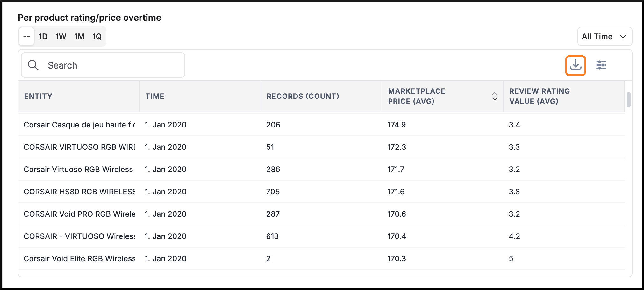Select the 1D time granularity

point(43,36)
